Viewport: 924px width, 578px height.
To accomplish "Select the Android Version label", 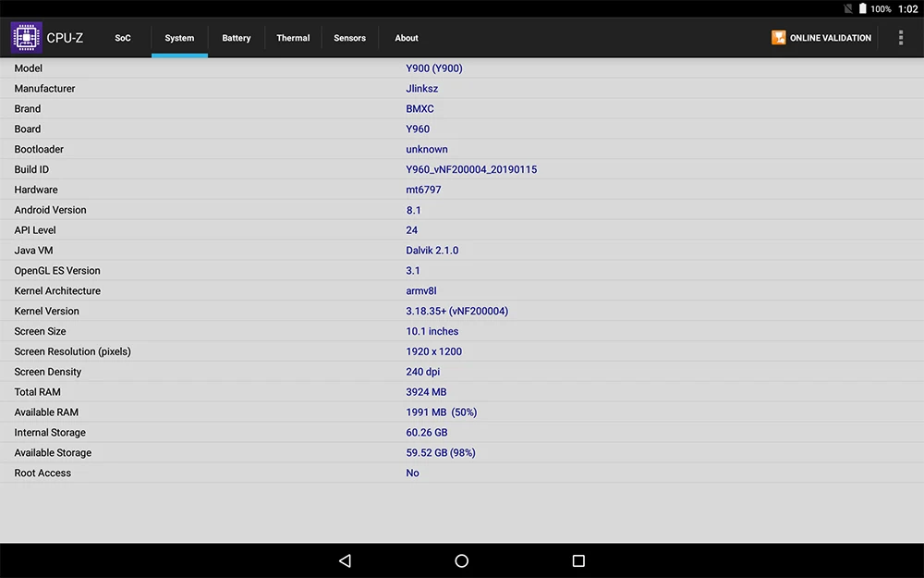I will pyautogui.click(x=50, y=210).
